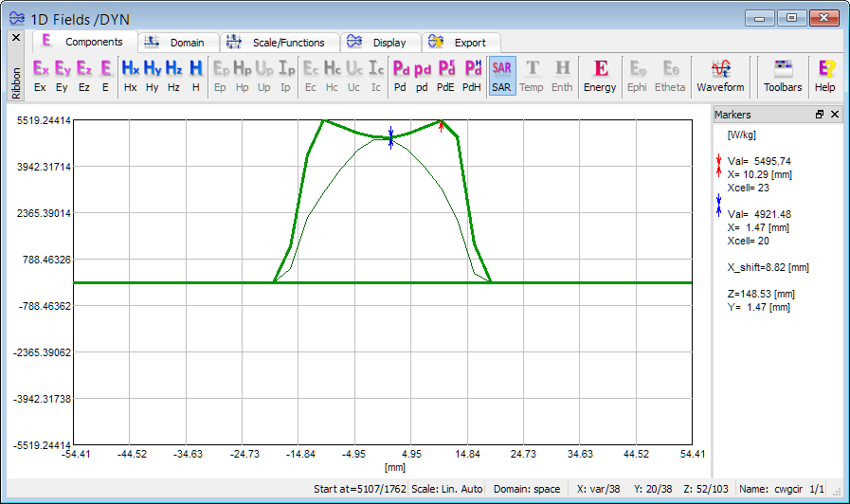Select the total E field icon
This screenshot has height=504, width=850.
(x=105, y=75)
